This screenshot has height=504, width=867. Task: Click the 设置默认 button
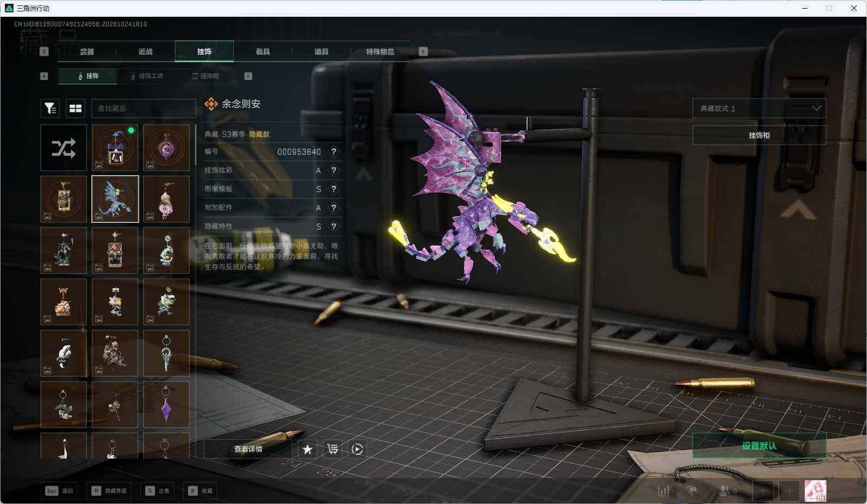tap(759, 446)
